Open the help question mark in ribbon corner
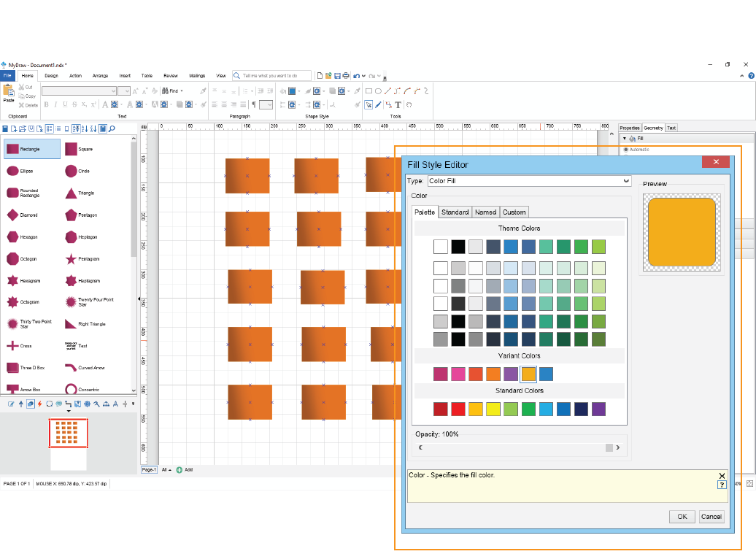This screenshot has width=756, height=554. tap(751, 76)
